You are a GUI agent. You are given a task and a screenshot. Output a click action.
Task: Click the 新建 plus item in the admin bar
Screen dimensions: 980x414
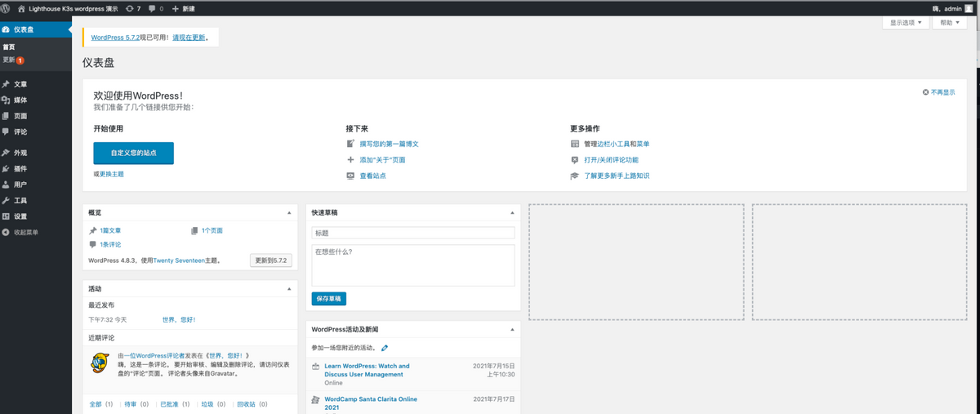coord(184,7)
